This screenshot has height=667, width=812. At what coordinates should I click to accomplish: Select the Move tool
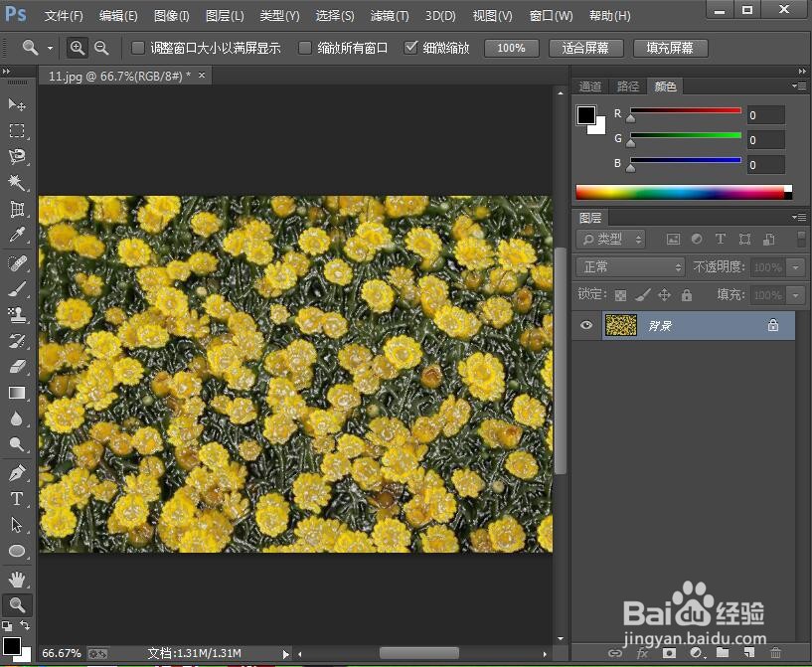coord(17,104)
